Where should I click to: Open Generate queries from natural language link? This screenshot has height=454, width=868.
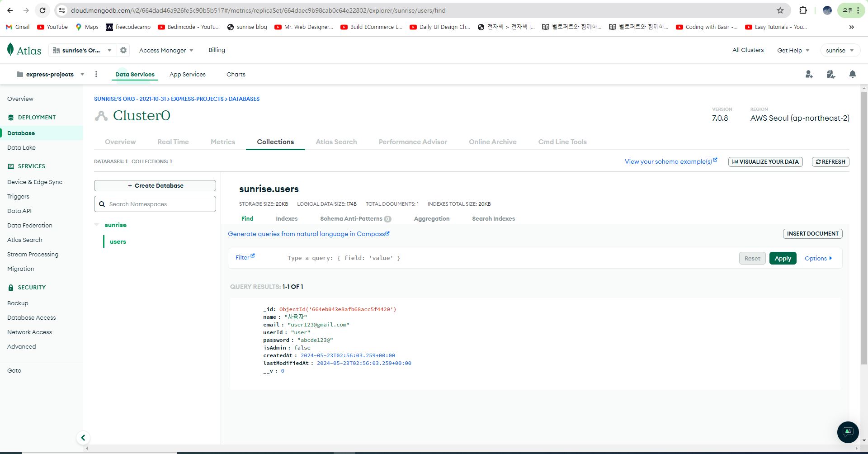click(309, 234)
